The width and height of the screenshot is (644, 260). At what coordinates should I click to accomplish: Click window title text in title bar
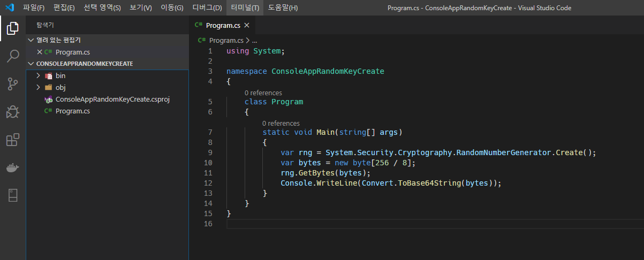click(479, 8)
